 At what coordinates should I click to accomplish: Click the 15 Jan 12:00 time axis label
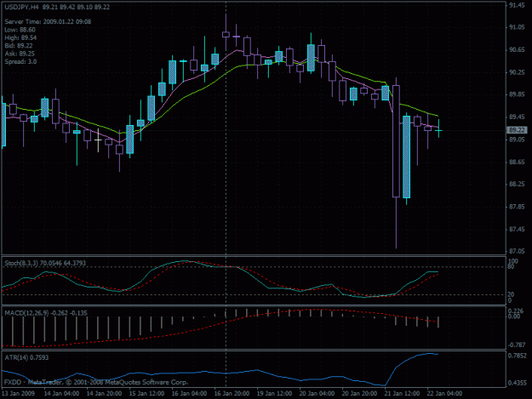(146, 393)
